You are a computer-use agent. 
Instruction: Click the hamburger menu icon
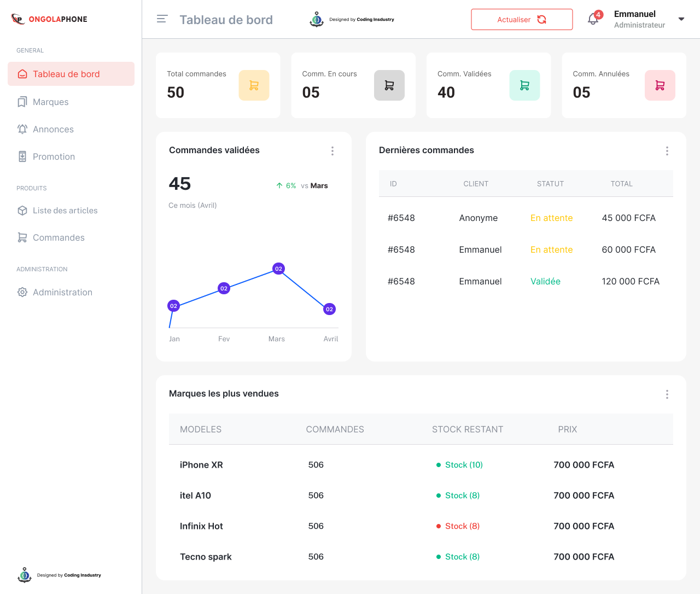(x=162, y=19)
